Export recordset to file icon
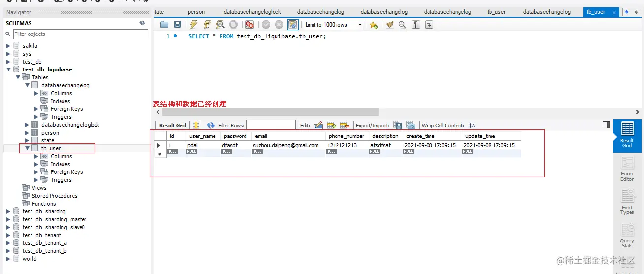 tap(398, 125)
